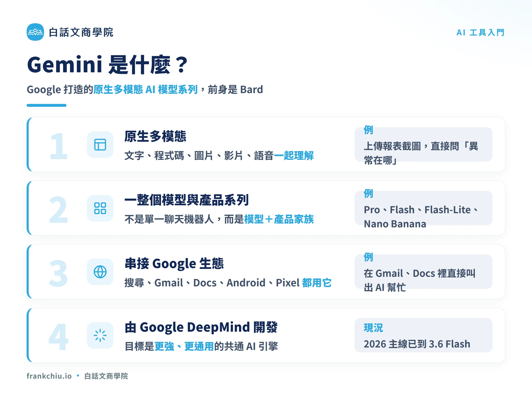The width and height of the screenshot is (532, 399).
Task: Click the example text 在 Gmail、Docs 裡直接叫出 AI 幫忙
Action: [x=419, y=280]
